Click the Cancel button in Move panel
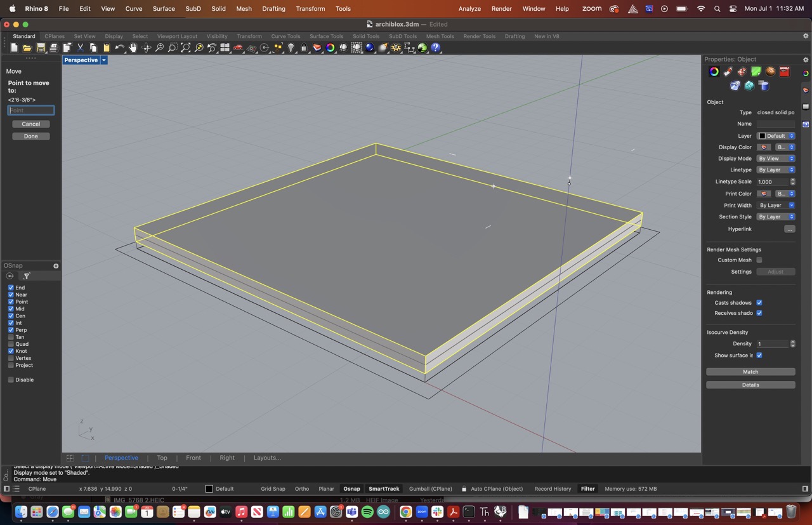The width and height of the screenshot is (812, 525). (30, 124)
